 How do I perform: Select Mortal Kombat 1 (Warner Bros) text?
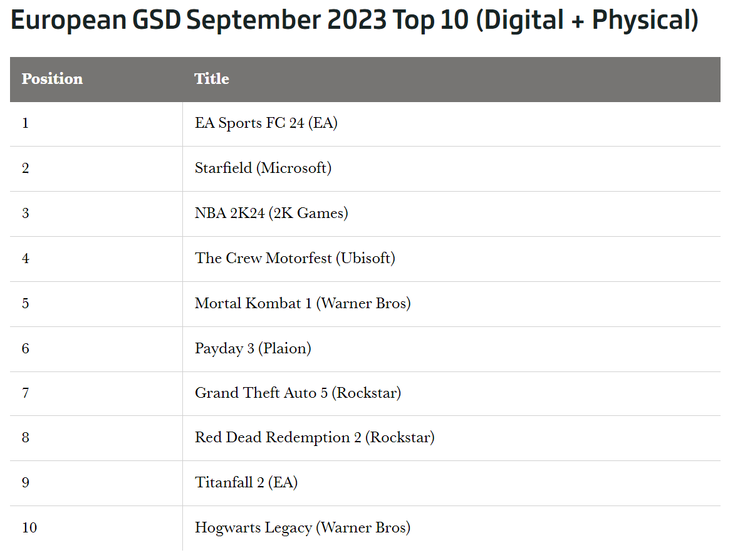click(303, 303)
